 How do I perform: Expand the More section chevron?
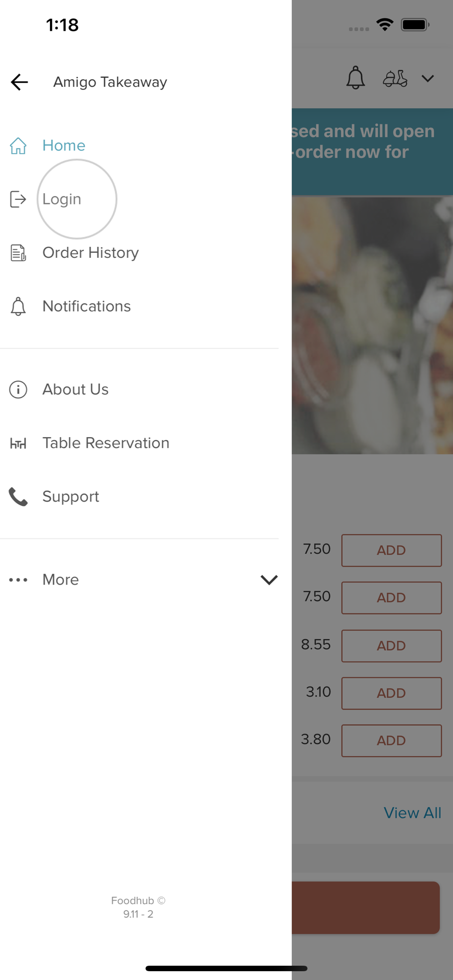tap(269, 580)
